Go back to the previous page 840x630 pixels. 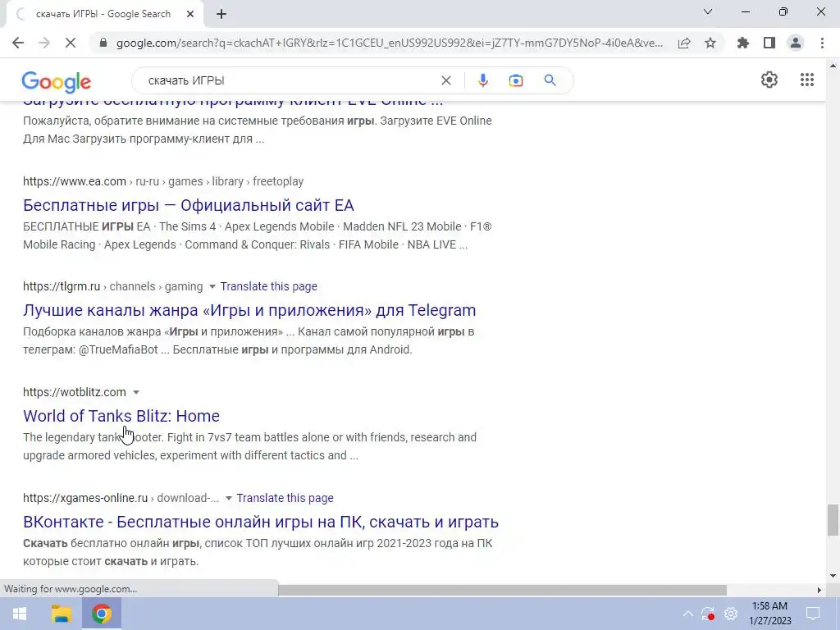coord(18,43)
